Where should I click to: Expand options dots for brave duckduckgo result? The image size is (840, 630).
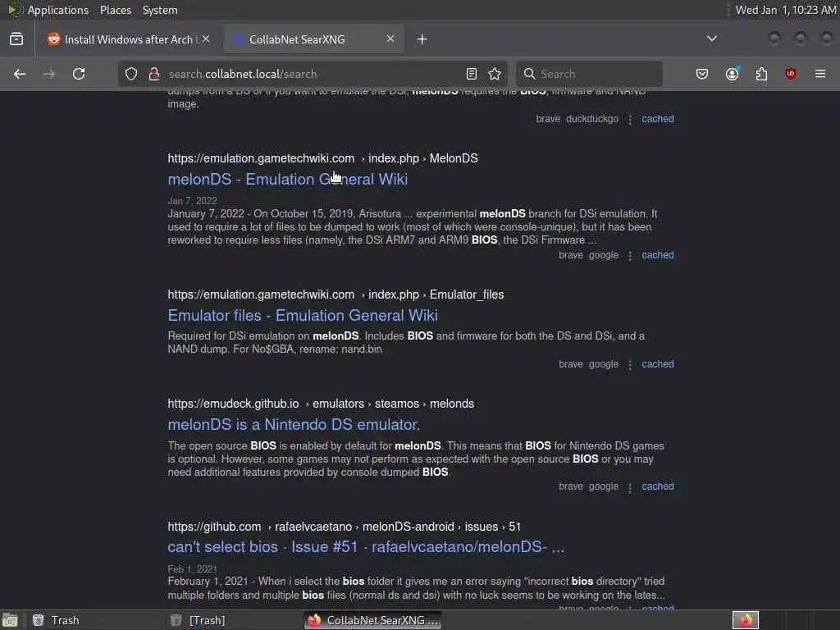[630, 120]
